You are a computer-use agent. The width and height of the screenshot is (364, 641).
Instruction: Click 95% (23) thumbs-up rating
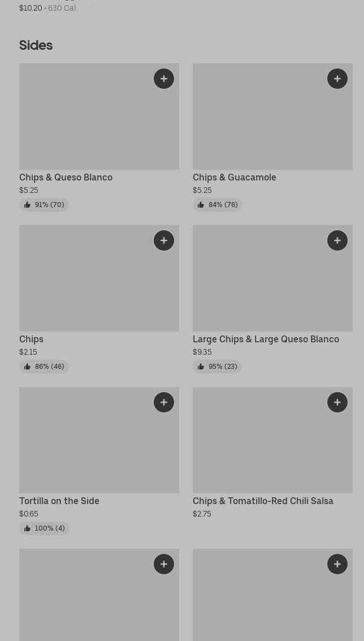(x=217, y=367)
